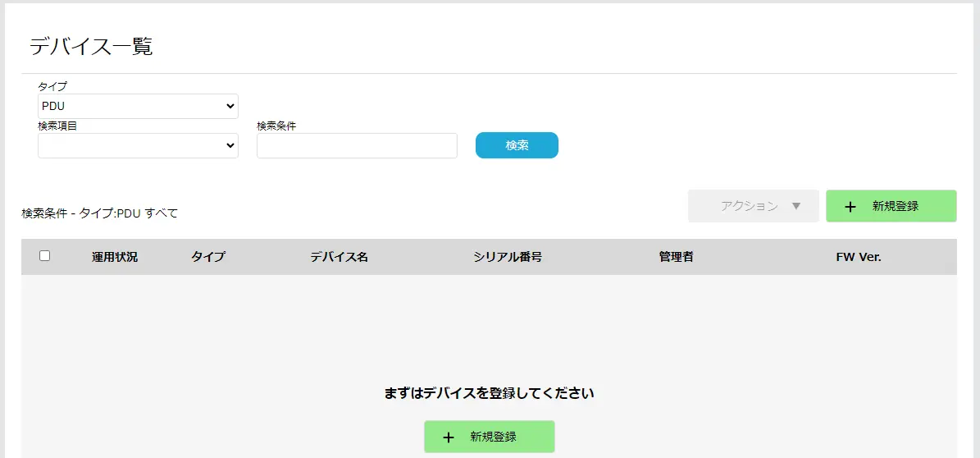This screenshot has width=980, height=458.
Task: Click the green 新規登録 button above the table
Action: pyautogui.click(x=891, y=207)
